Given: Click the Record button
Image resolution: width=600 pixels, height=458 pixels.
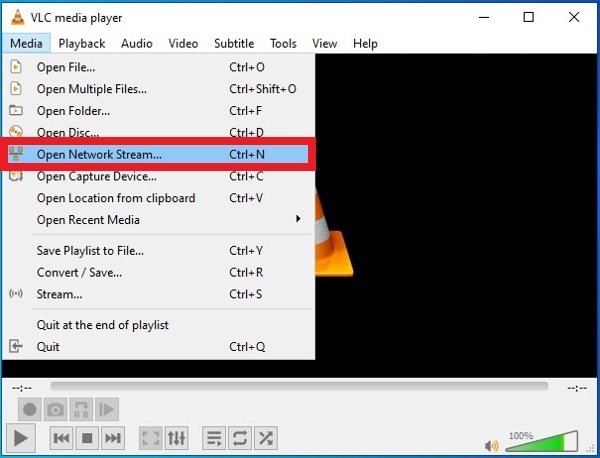Looking at the screenshot, I should (30, 409).
